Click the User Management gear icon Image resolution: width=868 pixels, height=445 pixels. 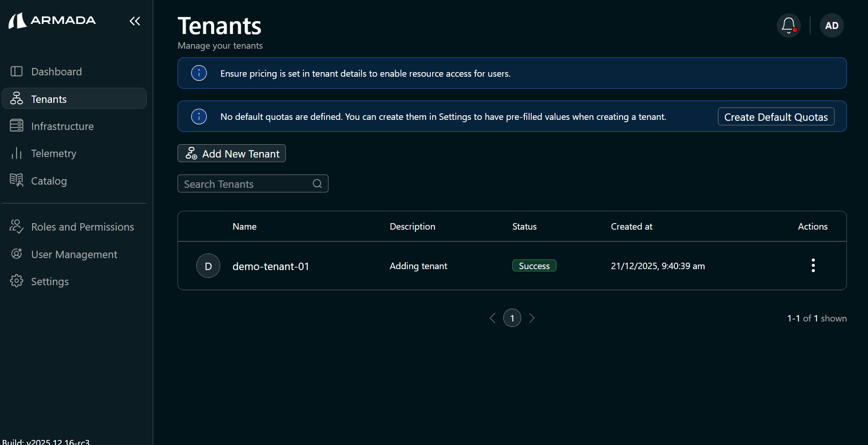(17, 254)
